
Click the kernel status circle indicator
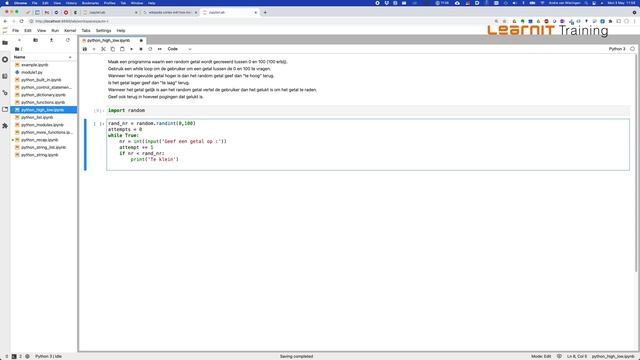point(632,49)
